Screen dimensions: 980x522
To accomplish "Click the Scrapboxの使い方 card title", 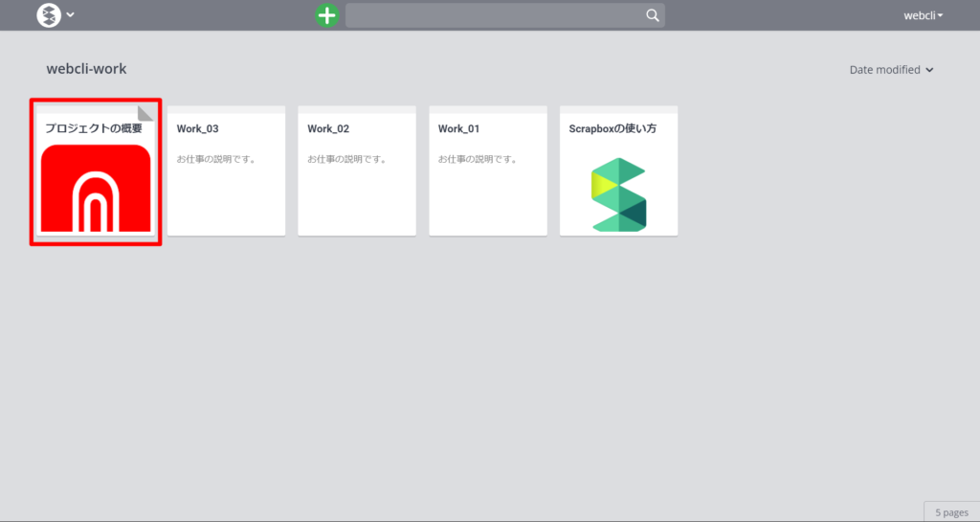I will point(612,128).
